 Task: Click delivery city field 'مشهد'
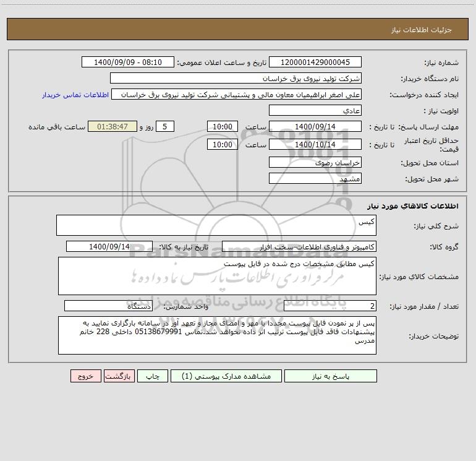click(315, 178)
